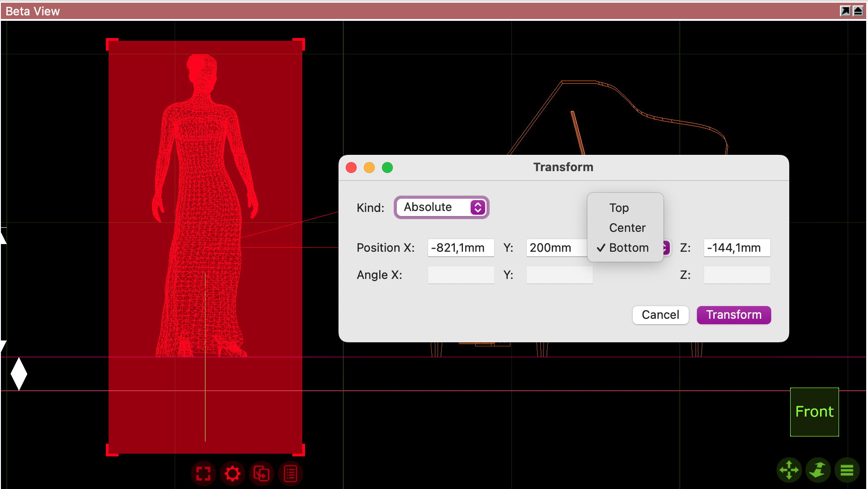Click the green up-down depth arrow icon
This screenshot has width=868, height=489.
point(818,470)
